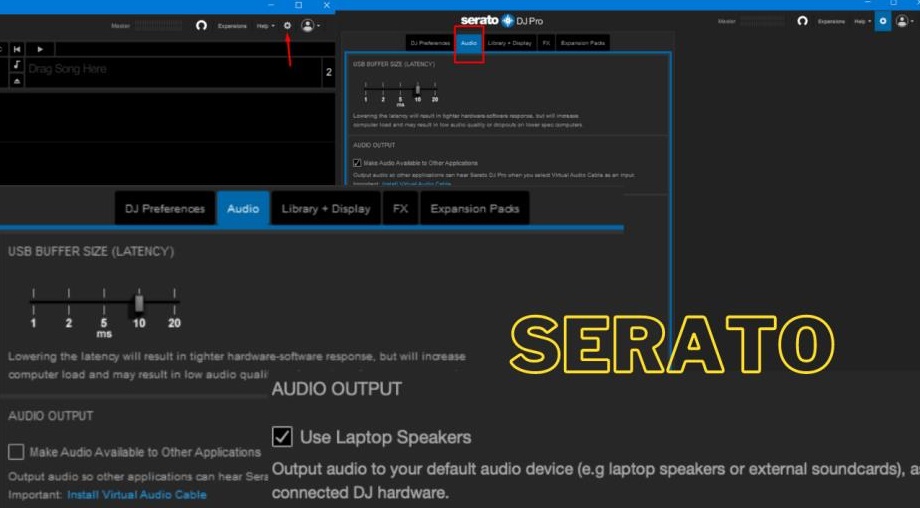
Task: Eject the track using the eject icon
Action: [17, 80]
